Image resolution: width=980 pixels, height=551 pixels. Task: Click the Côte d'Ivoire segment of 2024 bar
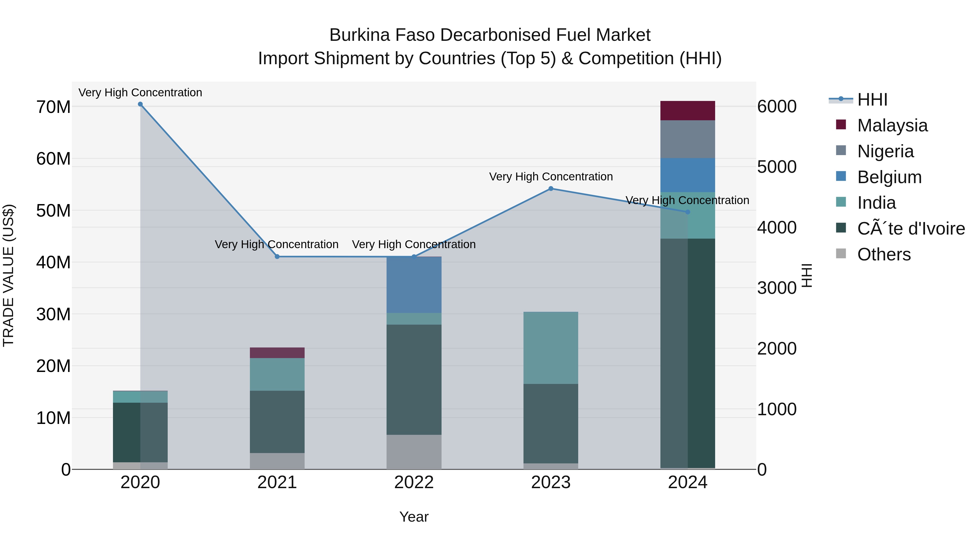pos(687,353)
